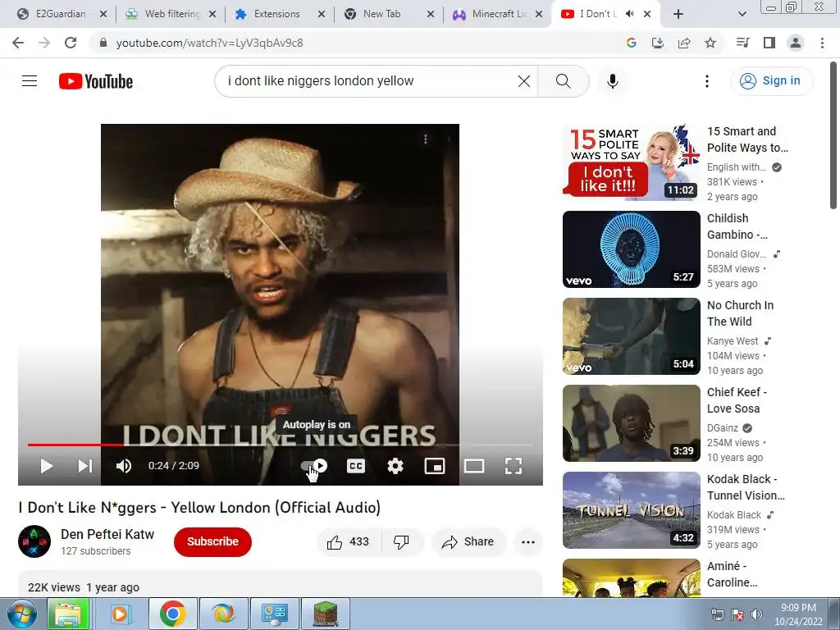Open Windows Explorer from taskbar

pyautogui.click(x=68, y=614)
